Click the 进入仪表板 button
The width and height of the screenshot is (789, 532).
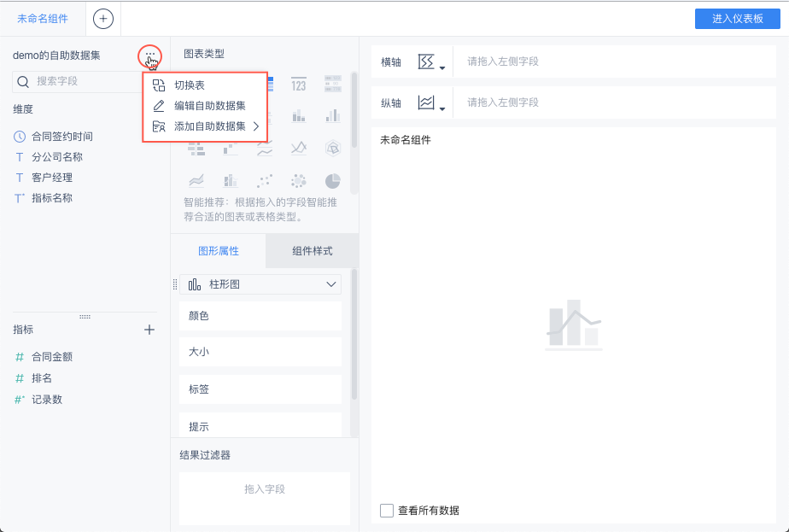pyautogui.click(x=738, y=19)
